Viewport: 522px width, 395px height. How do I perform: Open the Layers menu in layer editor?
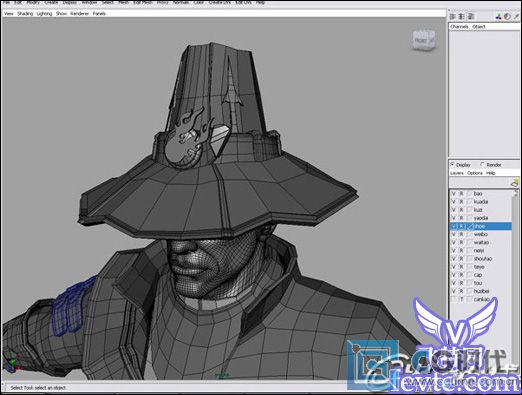[457, 173]
